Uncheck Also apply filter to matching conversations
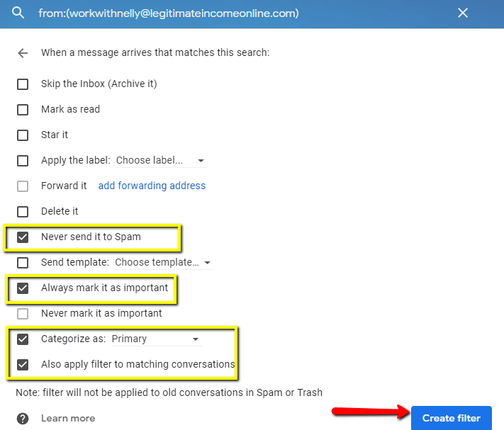This screenshot has width=504, height=430. [23, 365]
